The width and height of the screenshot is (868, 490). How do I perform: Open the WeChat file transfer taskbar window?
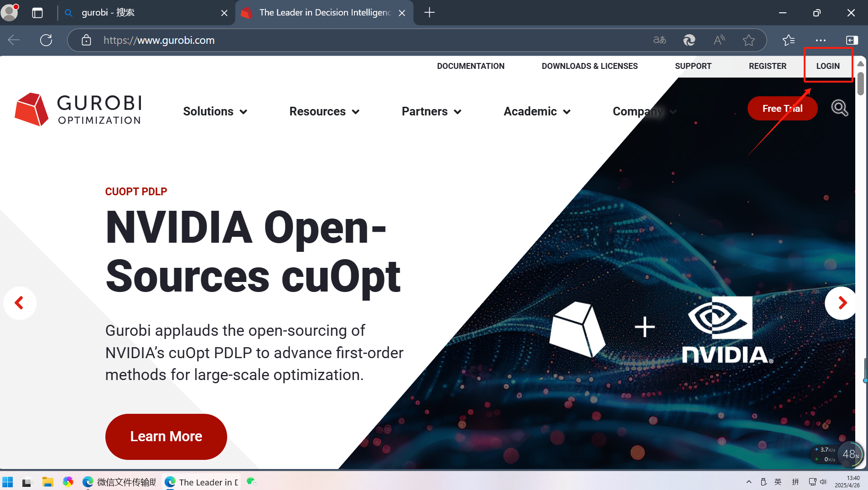[x=120, y=482]
